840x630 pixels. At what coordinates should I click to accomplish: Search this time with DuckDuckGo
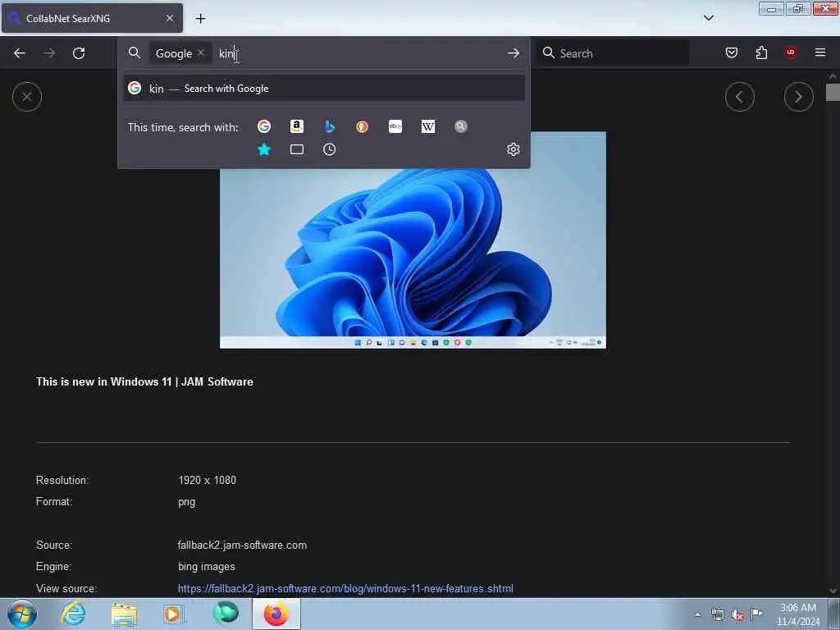pos(362,126)
